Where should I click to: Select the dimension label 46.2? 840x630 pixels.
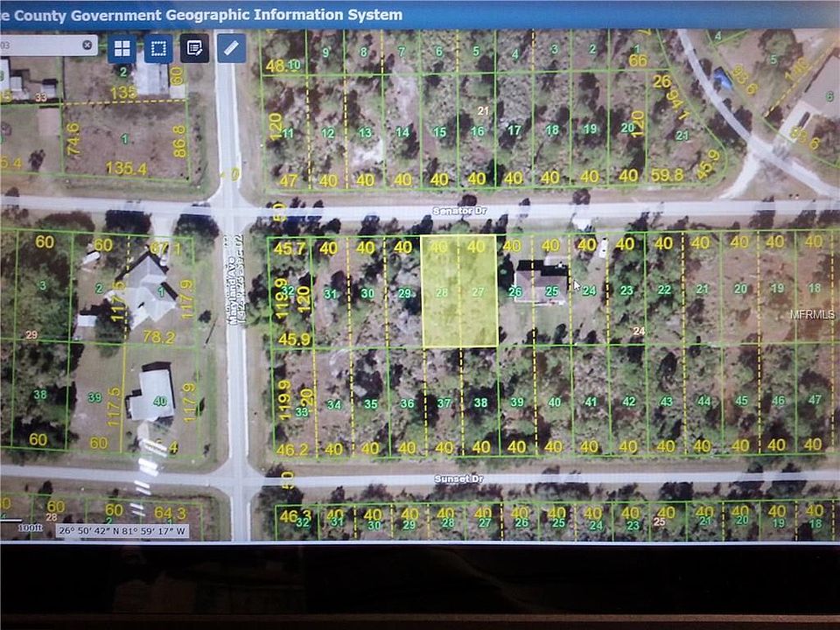pyautogui.click(x=292, y=449)
